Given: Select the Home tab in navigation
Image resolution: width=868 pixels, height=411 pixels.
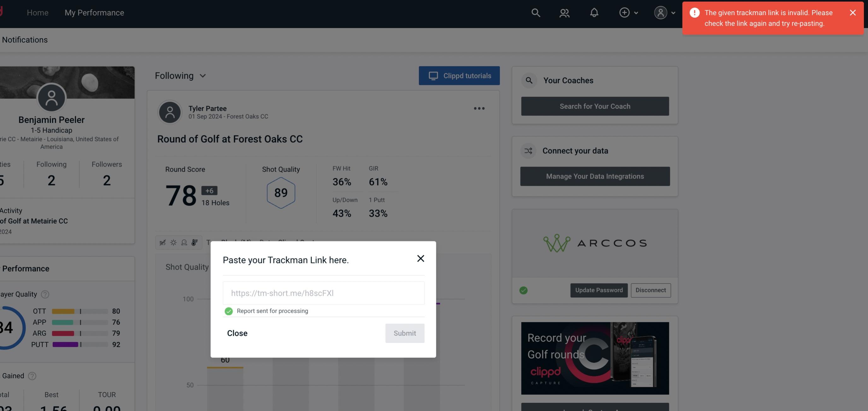Looking at the screenshot, I should (x=38, y=13).
